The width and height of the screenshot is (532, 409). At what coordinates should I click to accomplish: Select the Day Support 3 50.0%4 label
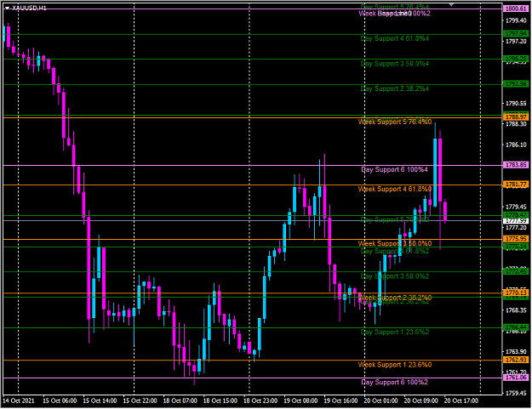point(395,64)
